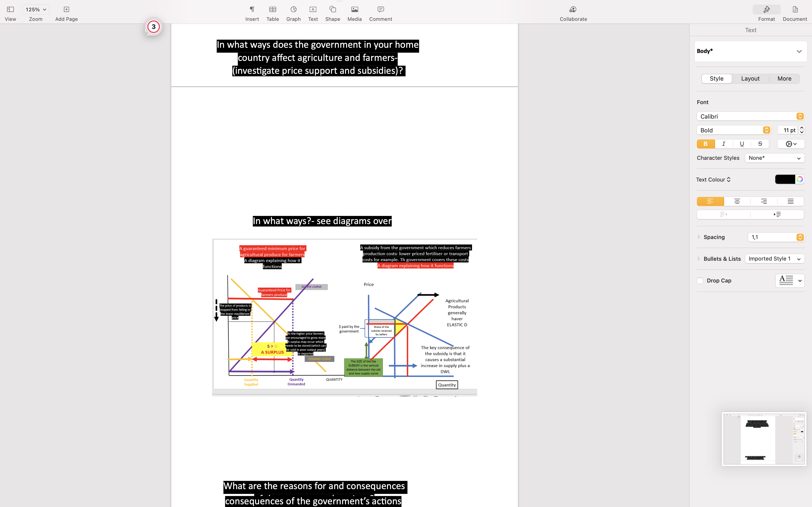Open the More formatting tab
Screen dimensions: 812x507
[x=784, y=79]
